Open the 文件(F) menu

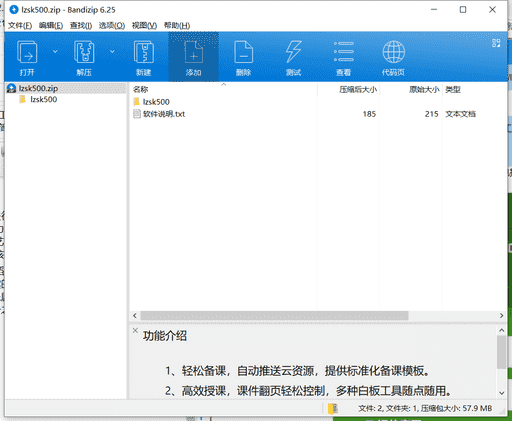pyautogui.click(x=20, y=25)
